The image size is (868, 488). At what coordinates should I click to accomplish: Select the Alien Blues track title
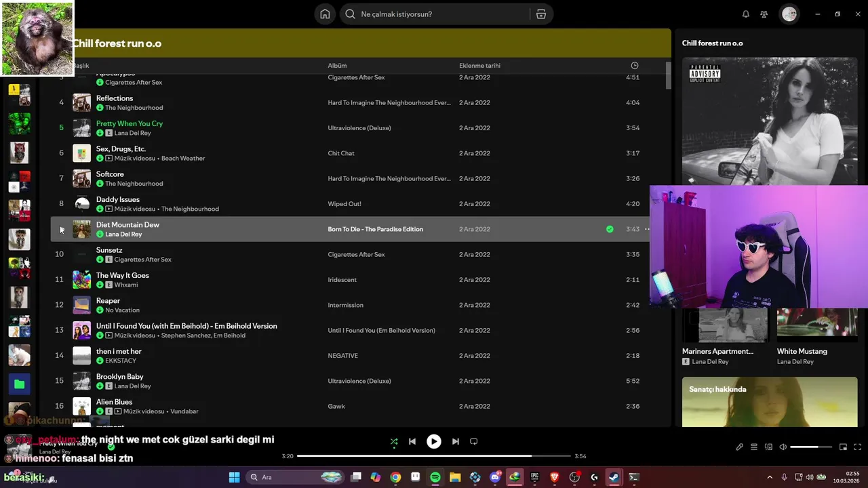114,402
